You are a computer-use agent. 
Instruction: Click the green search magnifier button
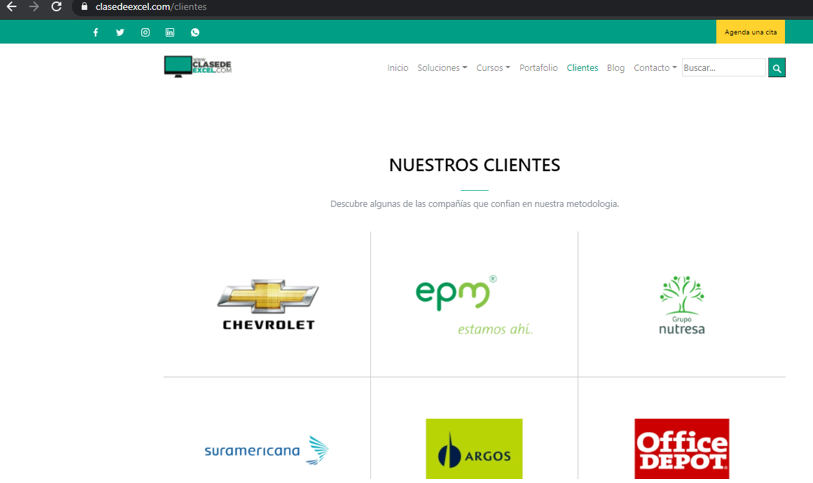tap(776, 67)
